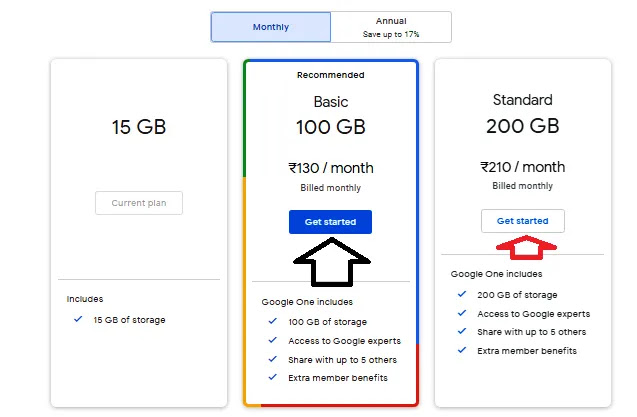Click Basic plan's Extra member benefits checkmark
The image size is (637, 417).
tap(273, 377)
